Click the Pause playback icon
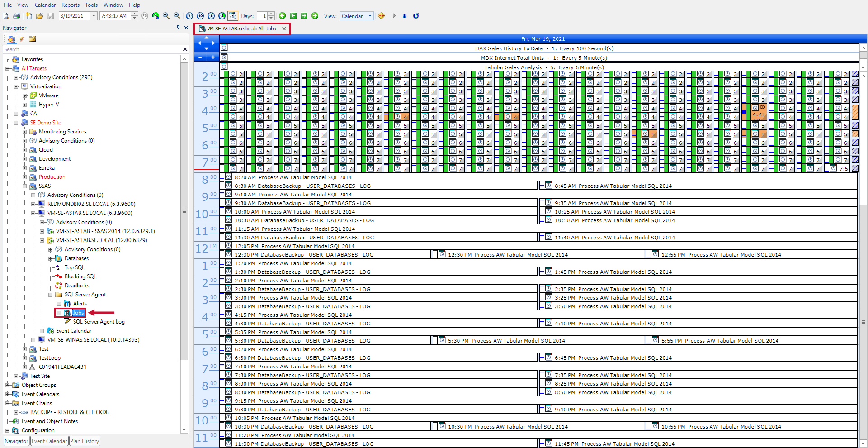 405,16
